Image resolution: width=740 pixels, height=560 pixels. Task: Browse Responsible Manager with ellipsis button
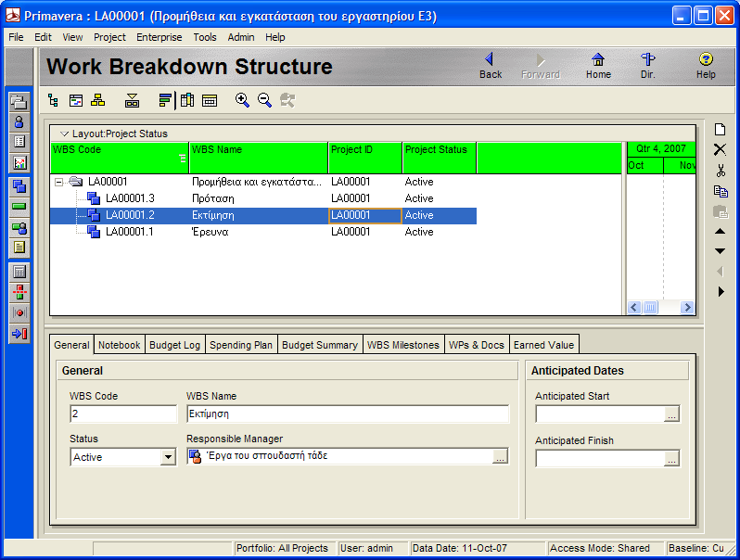[x=500, y=456]
